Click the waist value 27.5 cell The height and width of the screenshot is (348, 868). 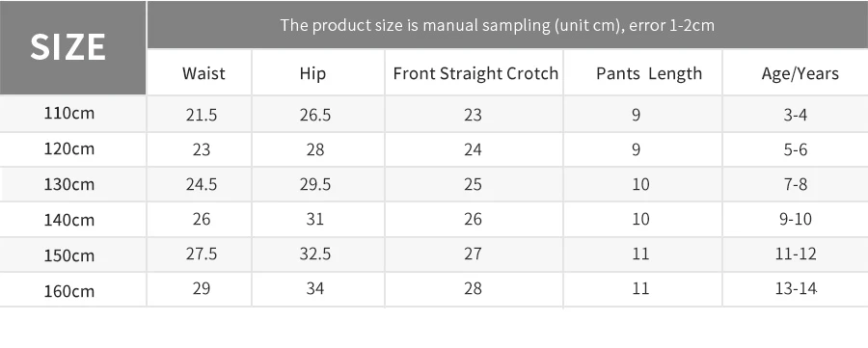point(200,254)
